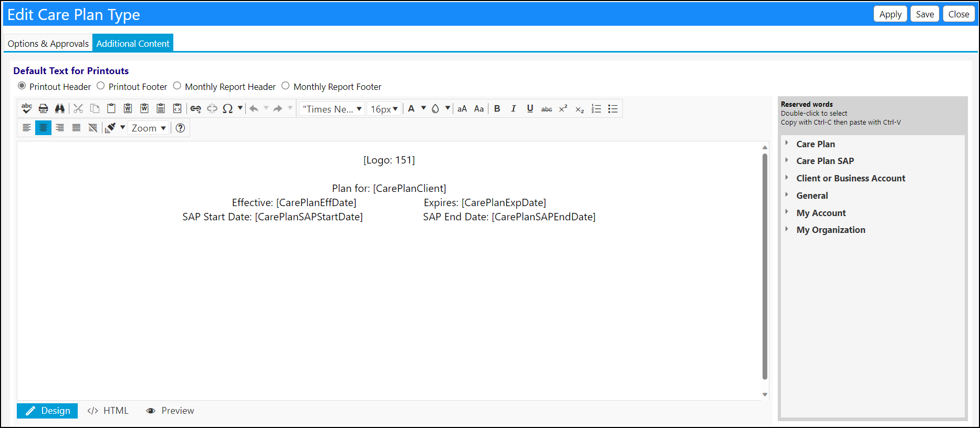Toggle Italic formatting
Screen dimensions: 980x428
point(514,108)
